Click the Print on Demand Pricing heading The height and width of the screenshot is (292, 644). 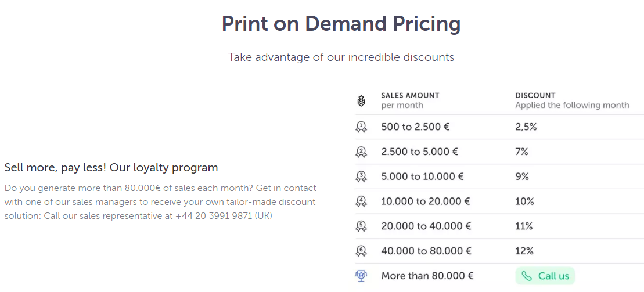[x=341, y=24]
